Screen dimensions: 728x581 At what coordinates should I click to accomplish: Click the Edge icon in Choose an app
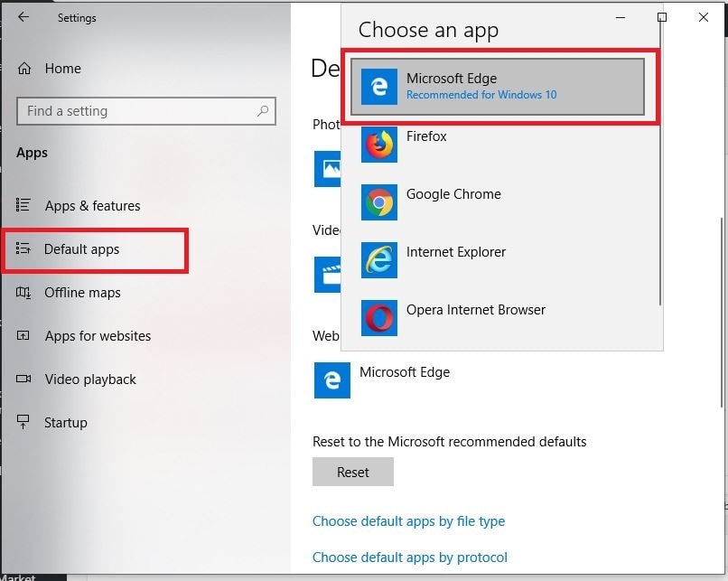tap(379, 87)
